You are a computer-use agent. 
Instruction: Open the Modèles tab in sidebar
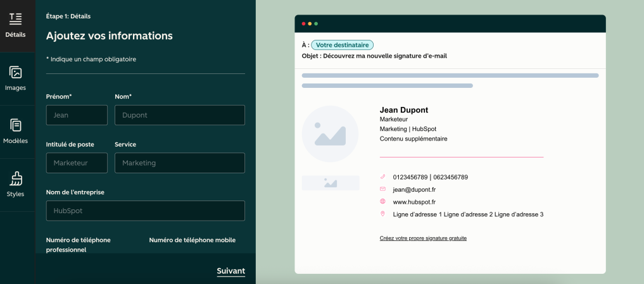tap(16, 132)
